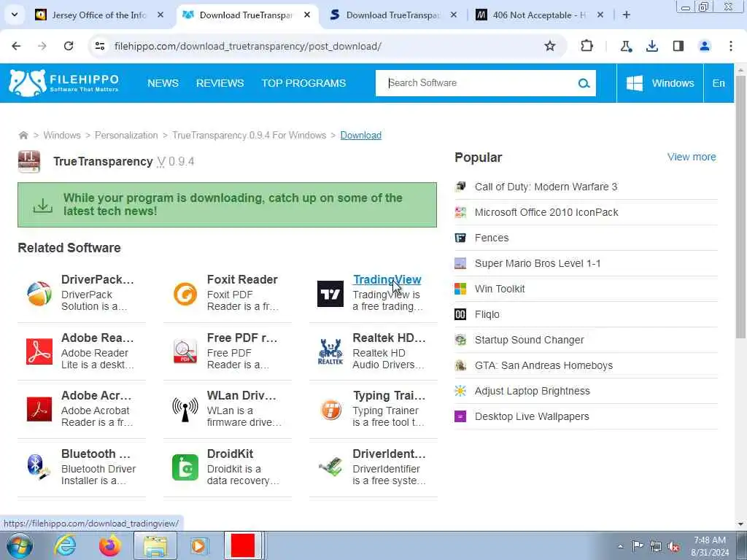Open the Adobe Acrobat Reader icon
The width and height of the screenshot is (747, 560).
tap(39, 410)
